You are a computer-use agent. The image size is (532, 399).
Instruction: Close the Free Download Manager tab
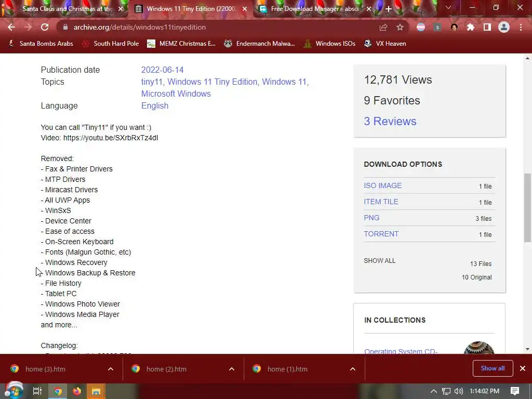click(x=369, y=9)
